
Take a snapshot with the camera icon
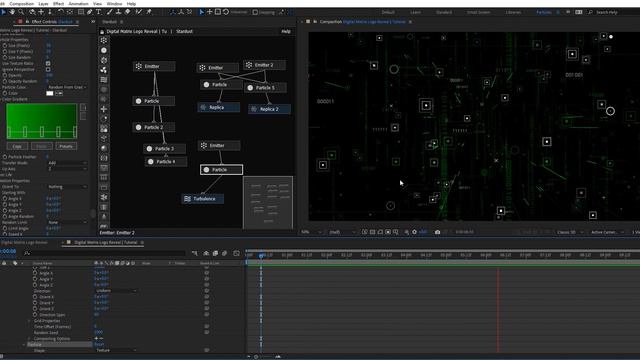(437, 232)
